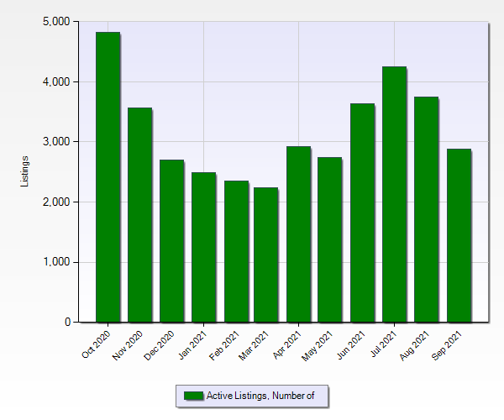Click the green legend color swatch
This screenshot has width=504, height=420.
pyautogui.click(x=193, y=396)
